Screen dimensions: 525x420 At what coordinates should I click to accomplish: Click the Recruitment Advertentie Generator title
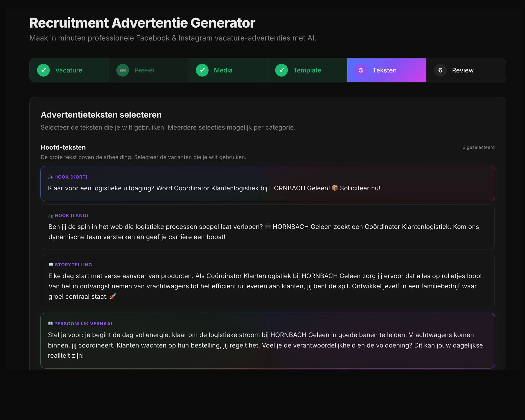(142, 23)
